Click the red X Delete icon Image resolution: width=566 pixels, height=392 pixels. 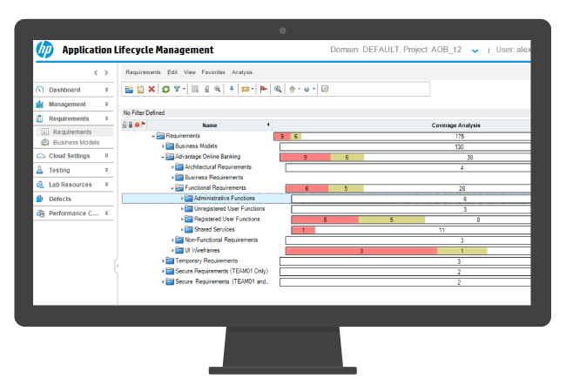tap(152, 89)
